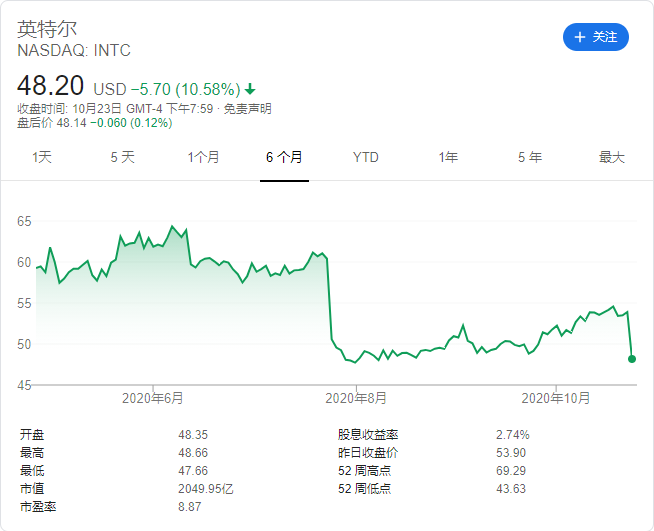Click the 英特尔 company name heading
Image resolution: width=654 pixels, height=531 pixels.
tap(47, 29)
